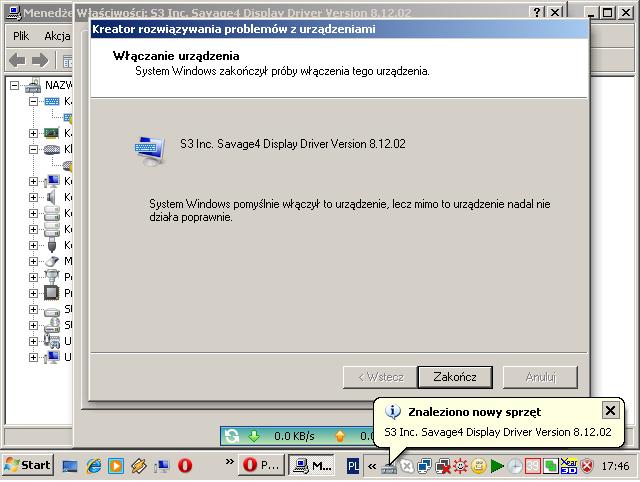The height and width of the screenshot is (482, 640).
Task: Show more quick launch items with » chevron
Action: click(230, 462)
